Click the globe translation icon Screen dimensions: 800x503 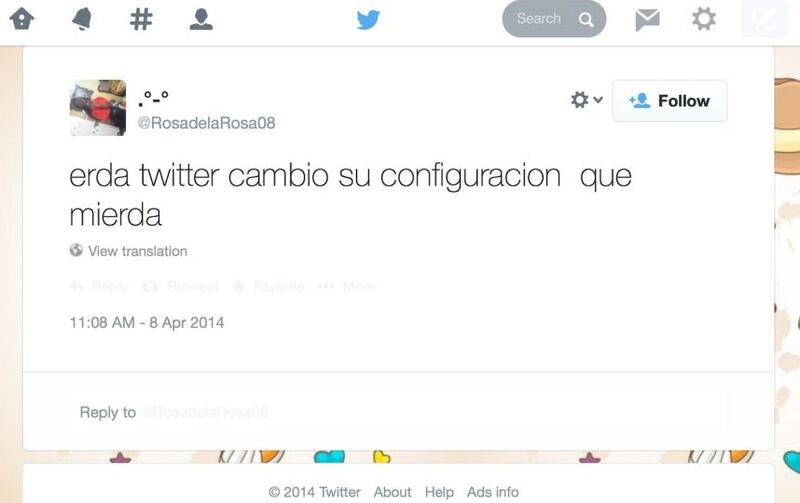(x=76, y=250)
